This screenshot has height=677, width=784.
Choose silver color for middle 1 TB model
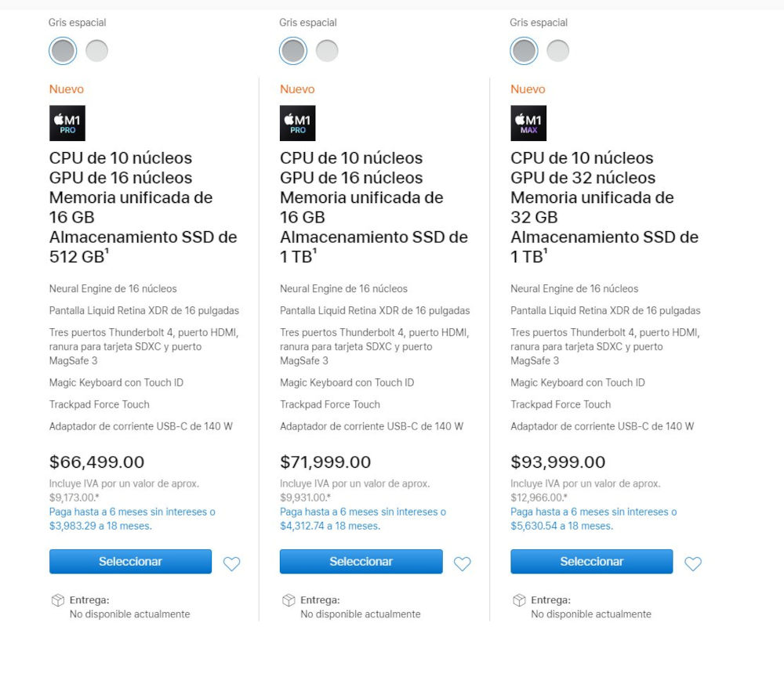click(327, 51)
